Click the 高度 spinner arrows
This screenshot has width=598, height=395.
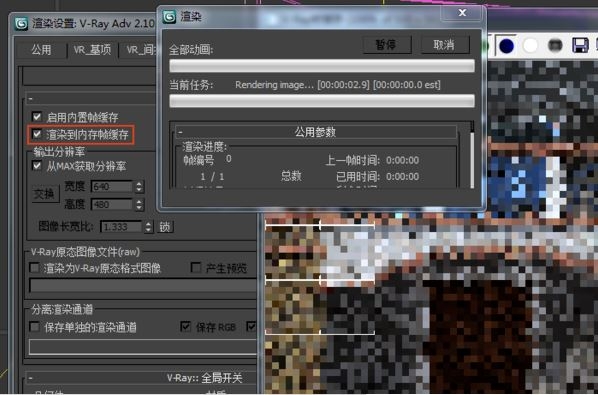pyautogui.click(x=139, y=204)
